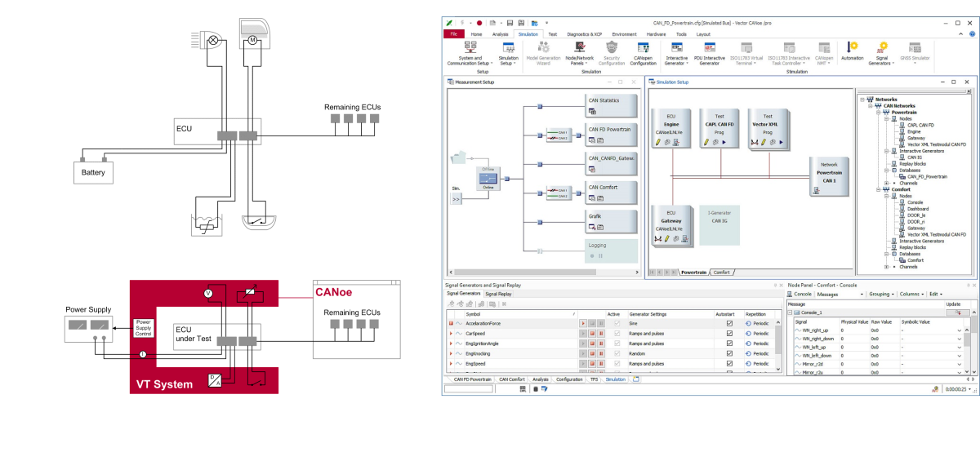Toggle Active checkbox for CarSpeed
The height and width of the screenshot is (461, 980).
tap(617, 334)
